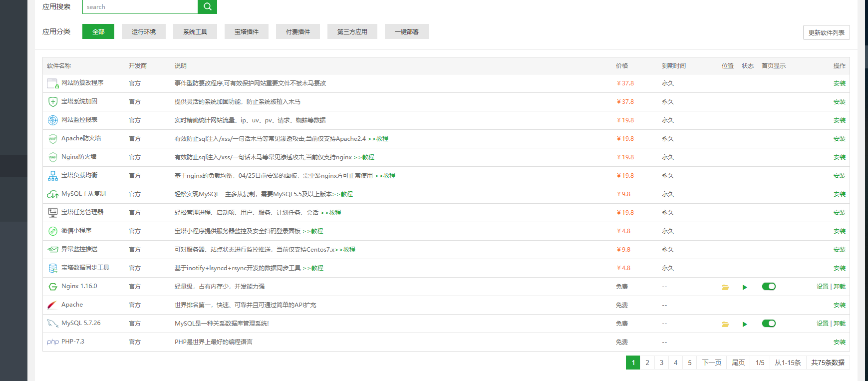The height and width of the screenshot is (381, 868).
Task: Go to page 3 of software list
Action: (661, 363)
